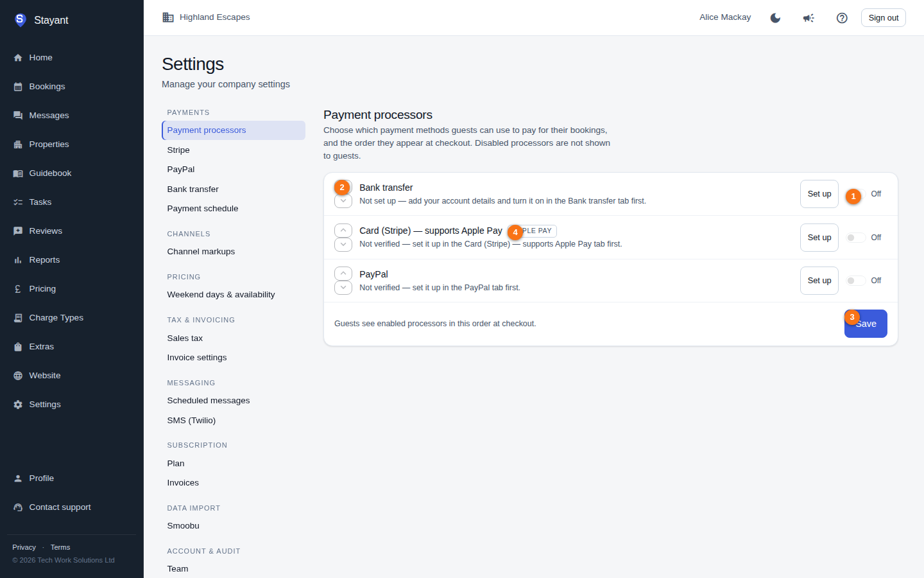Open Charge Types via the receipt icon
This screenshot has width=924, height=578.
[x=18, y=318]
